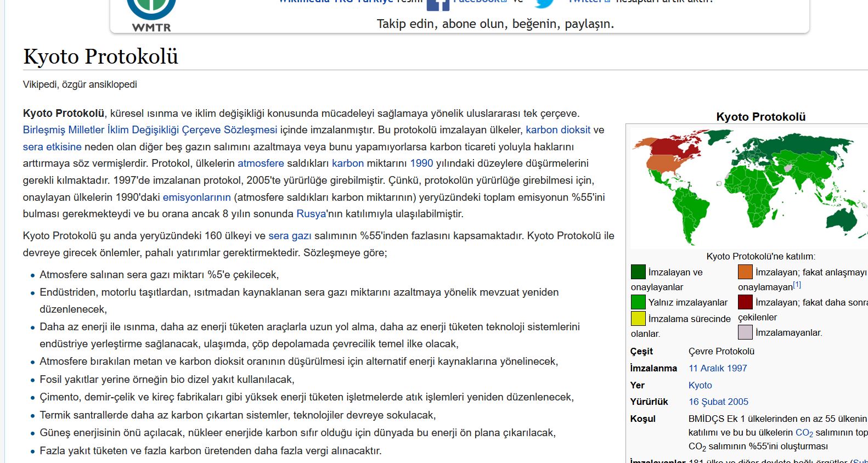This screenshot has height=463, width=868.
Task: Click footnote reference [1] in legend
Action: pos(797,285)
